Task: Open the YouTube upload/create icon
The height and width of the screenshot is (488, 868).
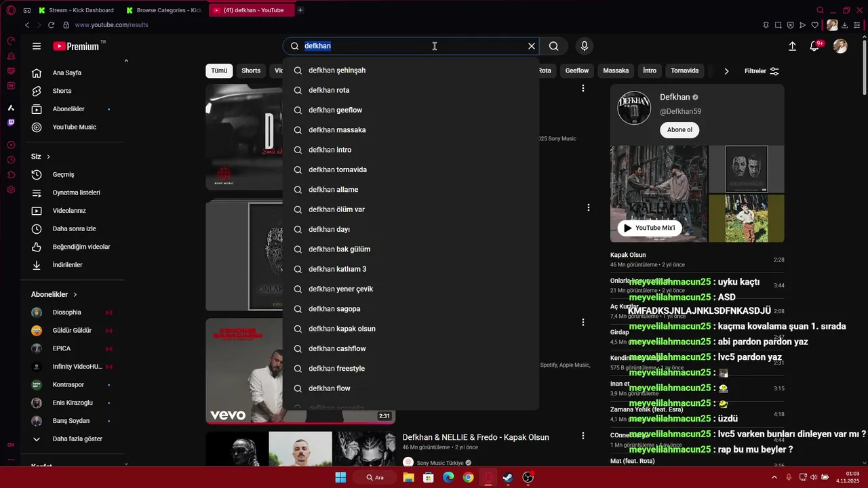Action: (x=792, y=46)
